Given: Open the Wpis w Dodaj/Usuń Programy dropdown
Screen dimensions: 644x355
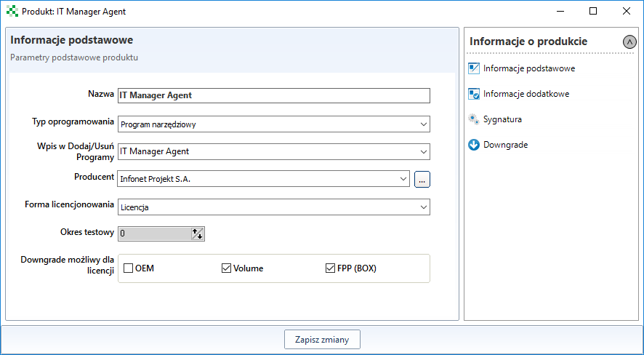Looking at the screenshot, I should click(x=424, y=151).
